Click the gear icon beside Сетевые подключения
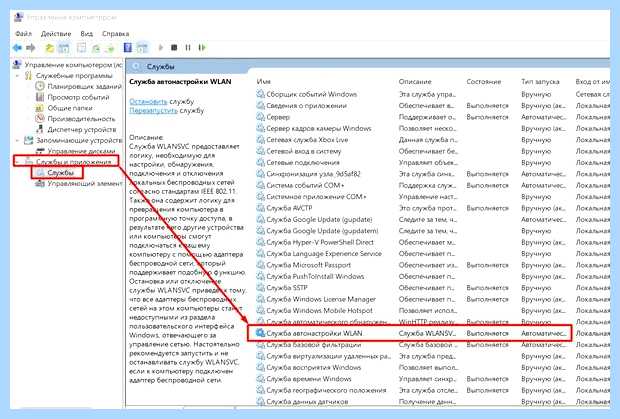 (260, 162)
